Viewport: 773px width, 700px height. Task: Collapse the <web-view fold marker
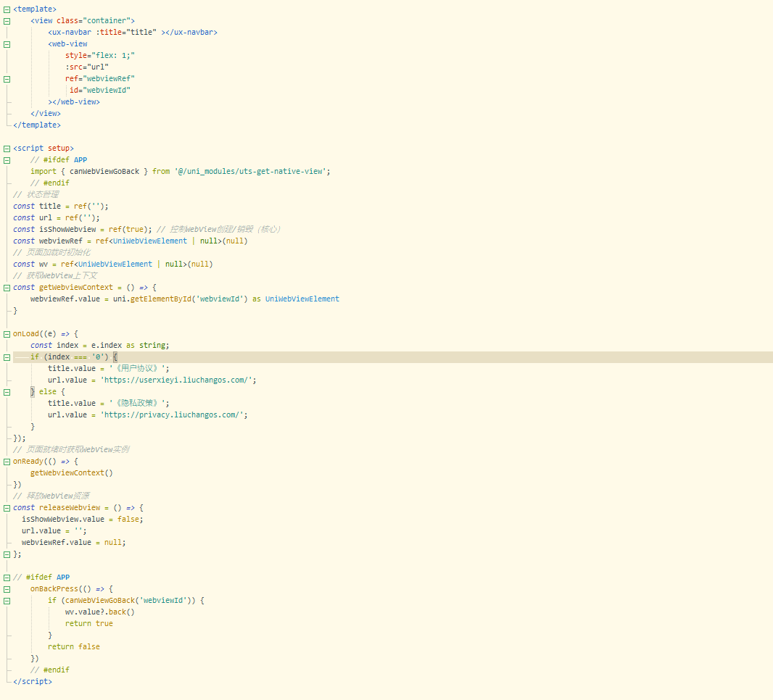[x=7, y=44]
